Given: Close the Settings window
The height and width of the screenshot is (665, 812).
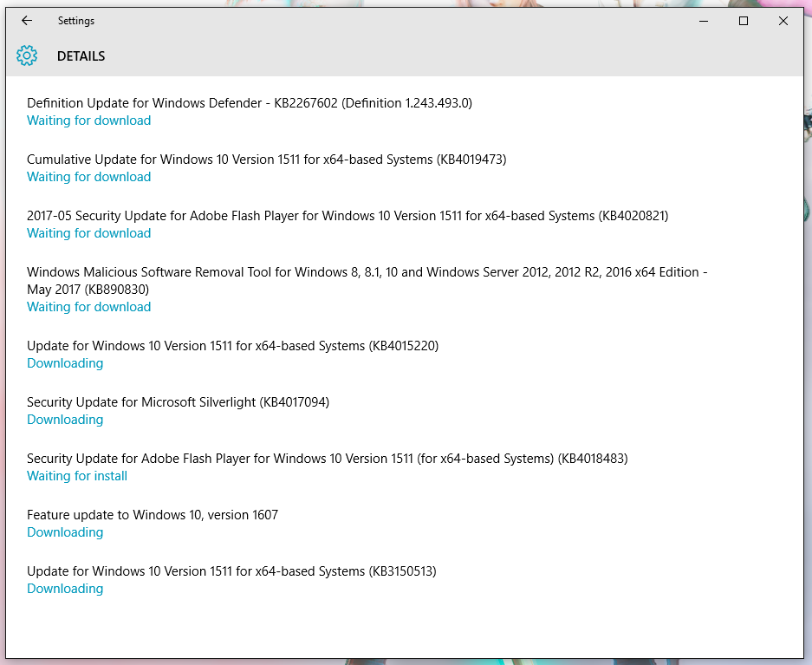Looking at the screenshot, I should [783, 21].
